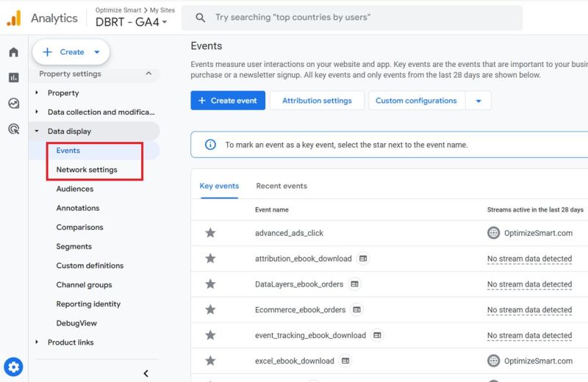Open the Advertising icon in left rail
588x382 pixels.
click(x=13, y=129)
